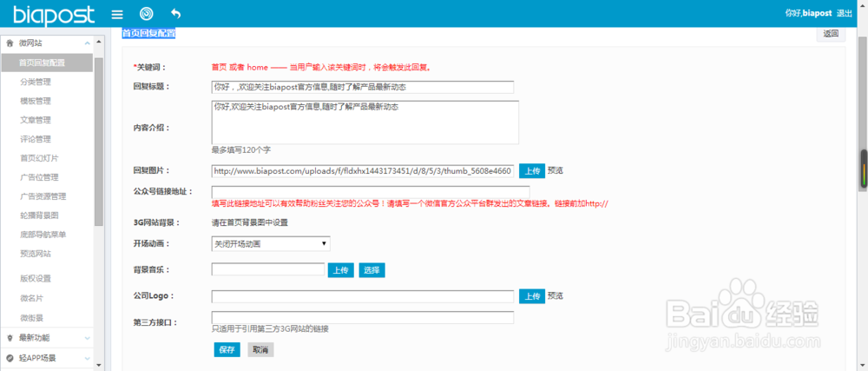
Task: Click the lightbulb icon beside 最新功能
Action: pyautogui.click(x=10, y=338)
